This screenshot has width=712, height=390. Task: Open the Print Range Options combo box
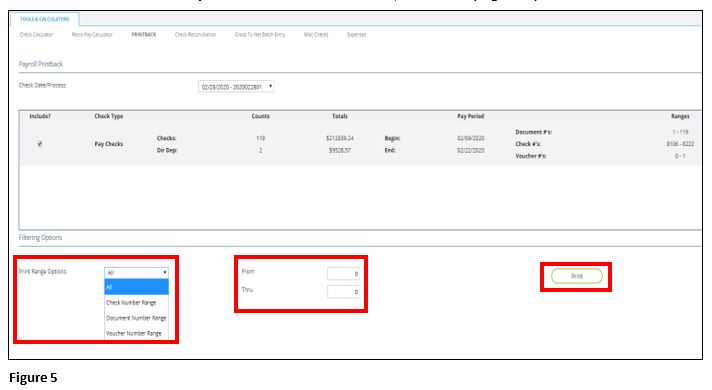pos(136,272)
